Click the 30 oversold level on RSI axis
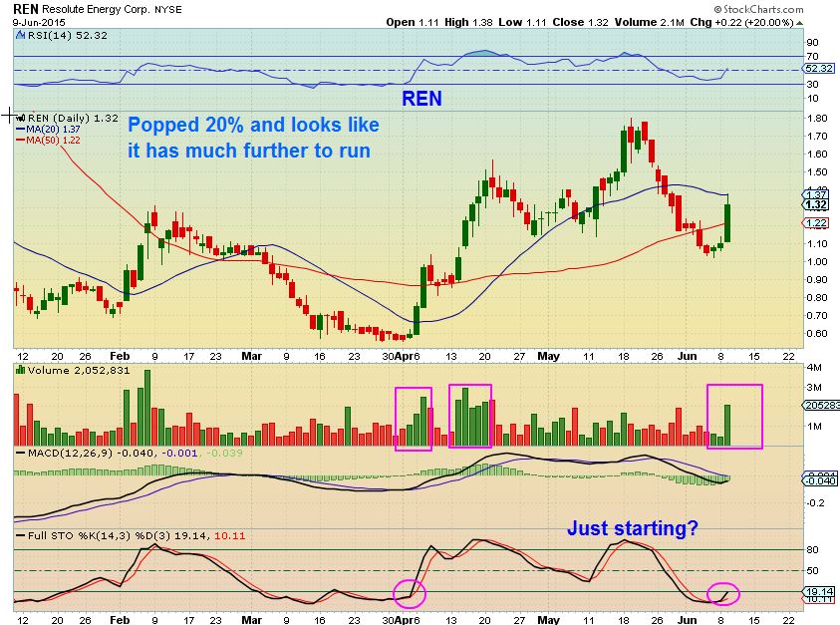The image size is (840, 625). (812, 84)
